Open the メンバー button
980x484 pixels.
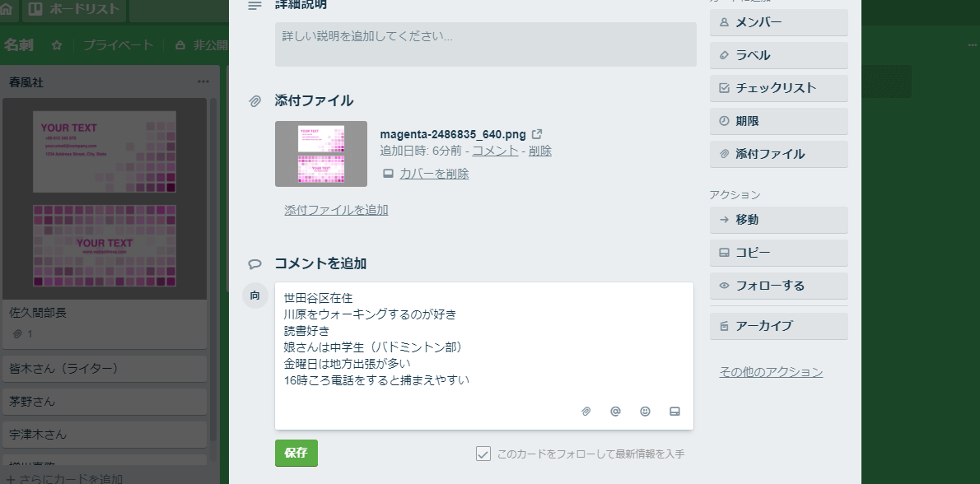pyautogui.click(x=779, y=22)
